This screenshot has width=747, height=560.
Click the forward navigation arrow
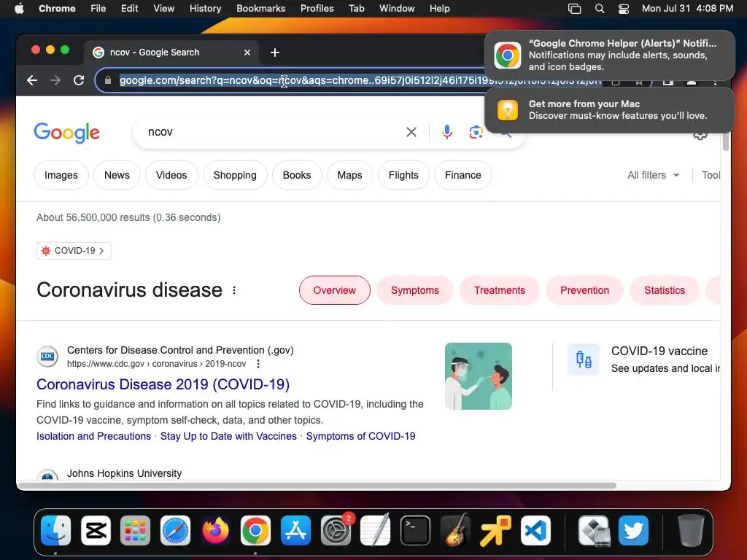tap(55, 80)
